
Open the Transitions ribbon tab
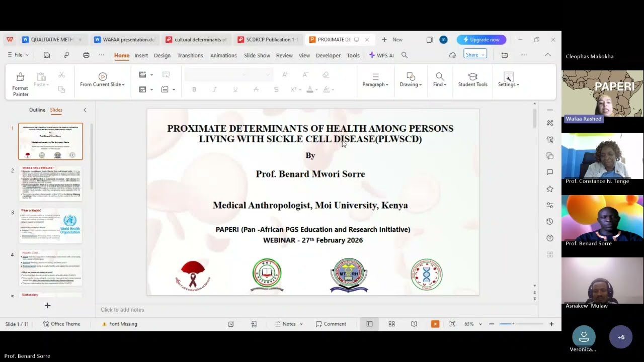coord(190,55)
